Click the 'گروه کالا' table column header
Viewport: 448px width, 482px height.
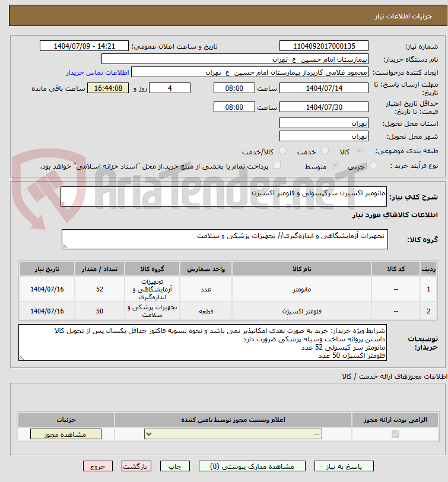pyautogui.click(x=152, y=269)
